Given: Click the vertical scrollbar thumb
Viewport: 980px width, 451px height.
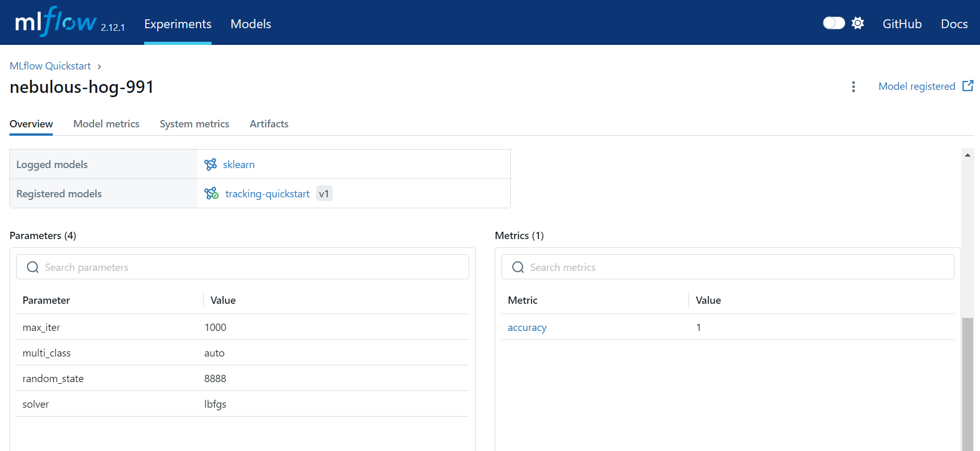Looking at the screenshot, I should click(x=967, y=384).
